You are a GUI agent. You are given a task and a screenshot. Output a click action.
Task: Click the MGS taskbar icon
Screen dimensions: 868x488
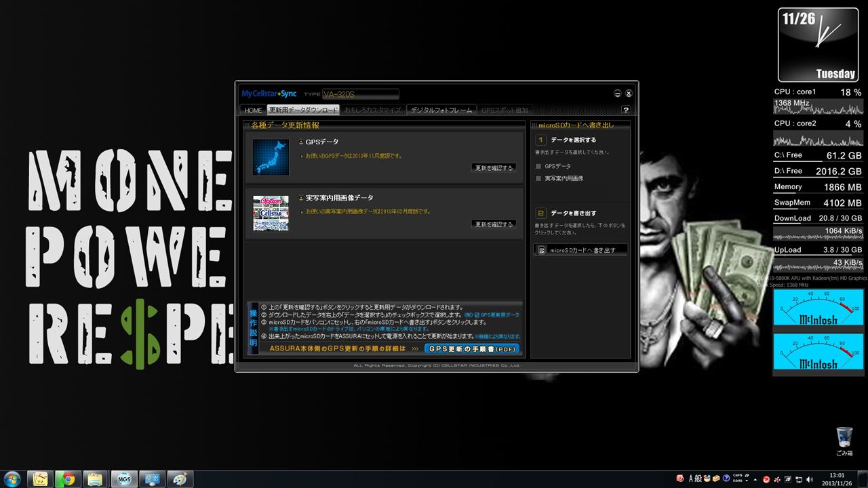pos(123,479)
